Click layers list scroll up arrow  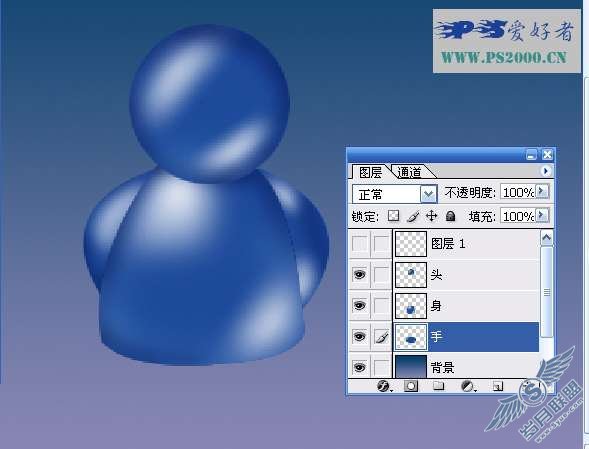[x=547, y=238]
